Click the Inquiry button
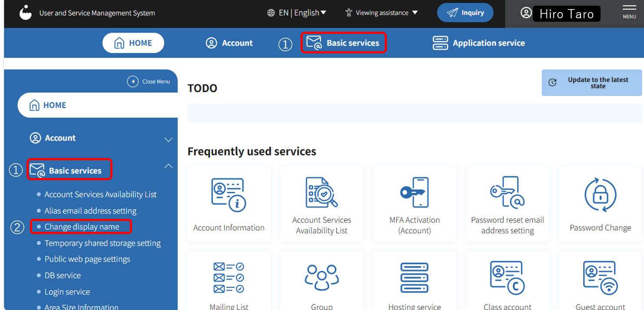This screenshot has height=310, width=644. tap(465, 13)
